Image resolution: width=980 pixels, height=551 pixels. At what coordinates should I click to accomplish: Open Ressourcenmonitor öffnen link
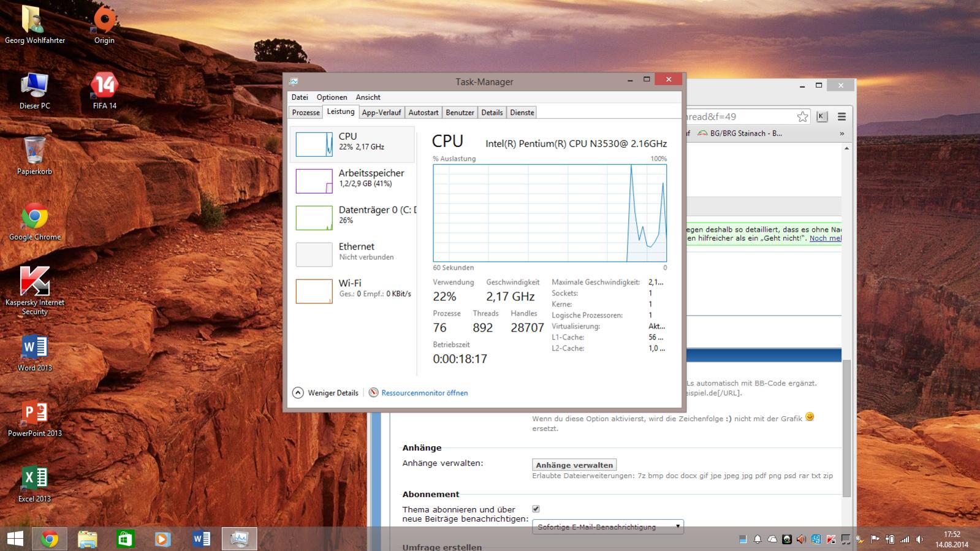coord(424,393)
